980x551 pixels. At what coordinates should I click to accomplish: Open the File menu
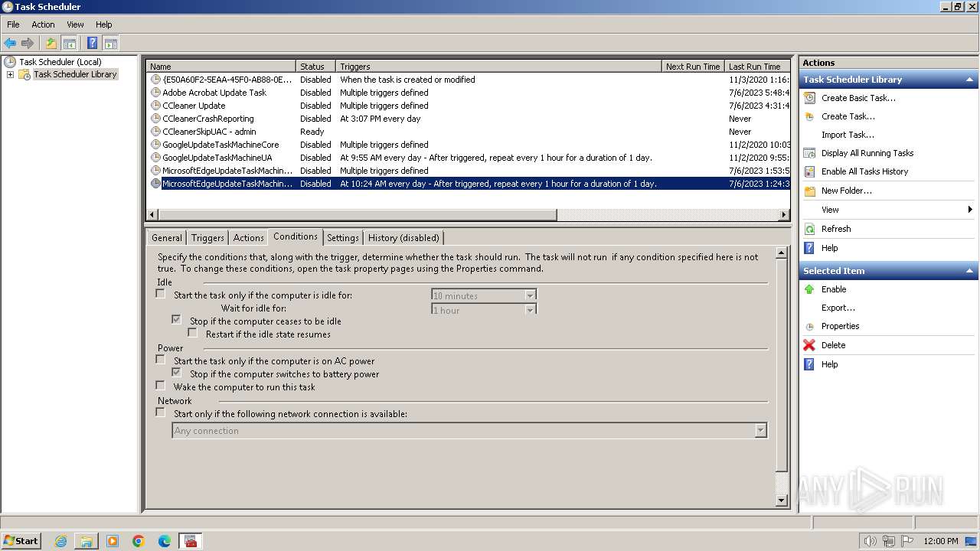tap(13, 24)
